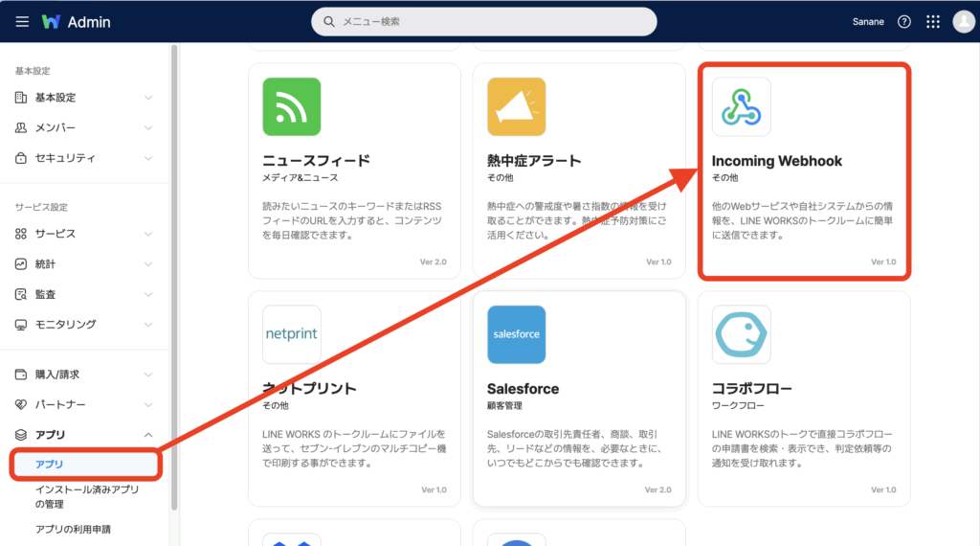This screenshot has height=546, width=980.
Task: Open the hamburger menu icon
Action: pos(22,22)
